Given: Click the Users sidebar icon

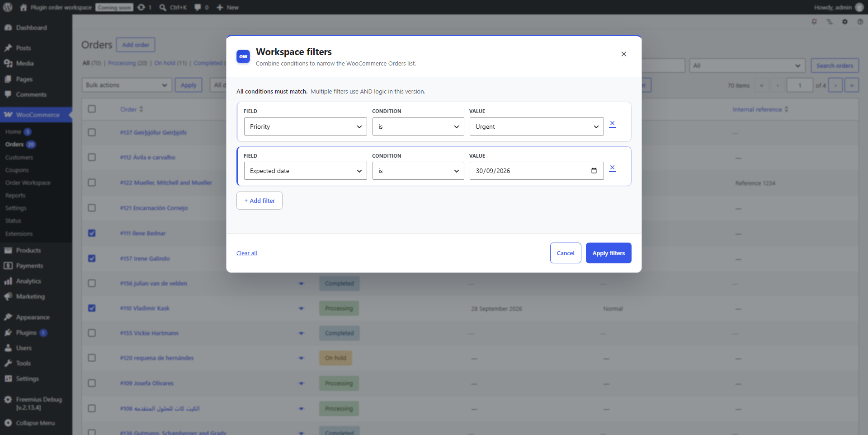Looking at the screenshot, I should (8, 348).
